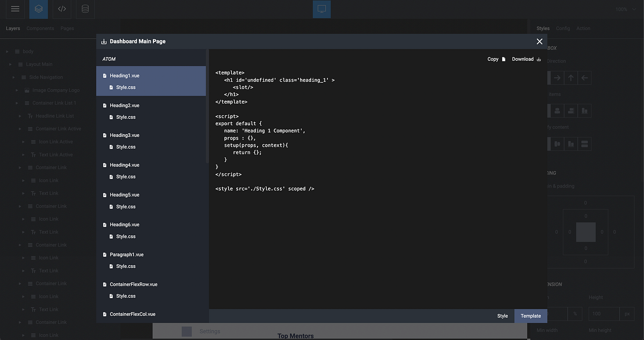Expand the Side Navigation layer

tap(13, 77)
